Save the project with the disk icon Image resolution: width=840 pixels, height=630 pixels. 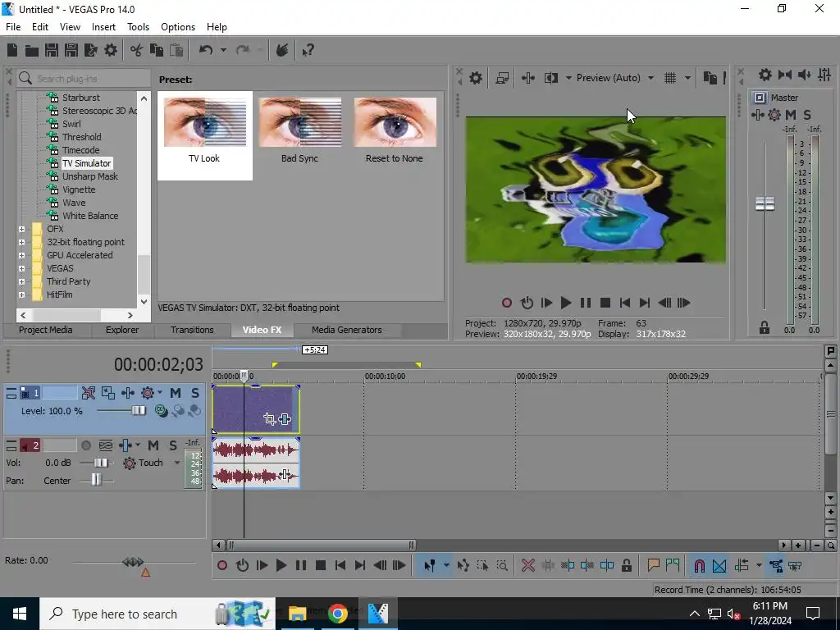point(52,50)
